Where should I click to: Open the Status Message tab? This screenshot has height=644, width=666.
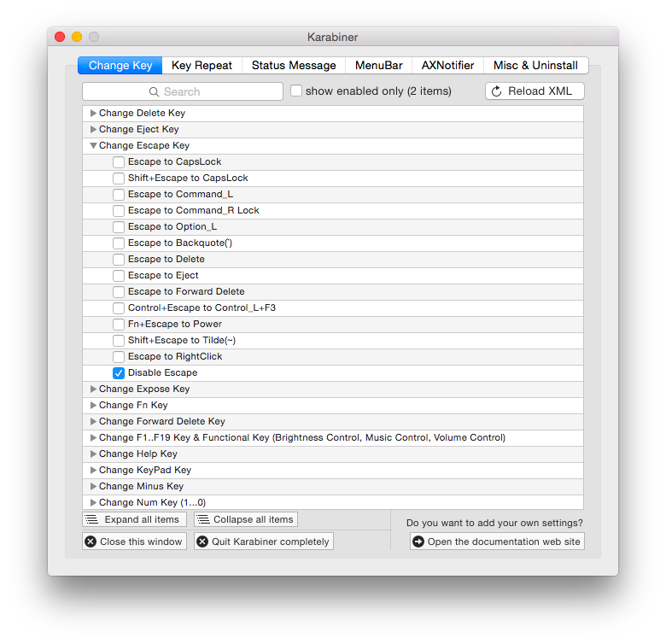[x=294, y=66]
